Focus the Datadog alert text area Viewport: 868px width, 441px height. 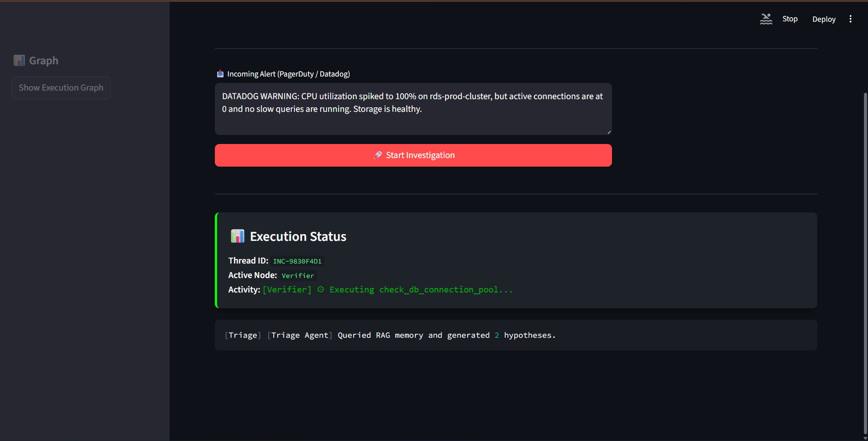(x=413, y=109)
